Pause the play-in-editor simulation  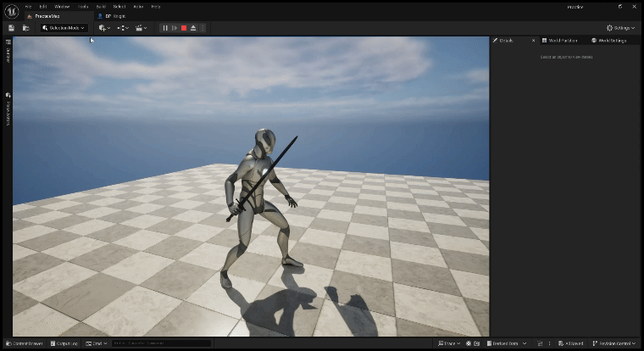[x=165, y=28]
